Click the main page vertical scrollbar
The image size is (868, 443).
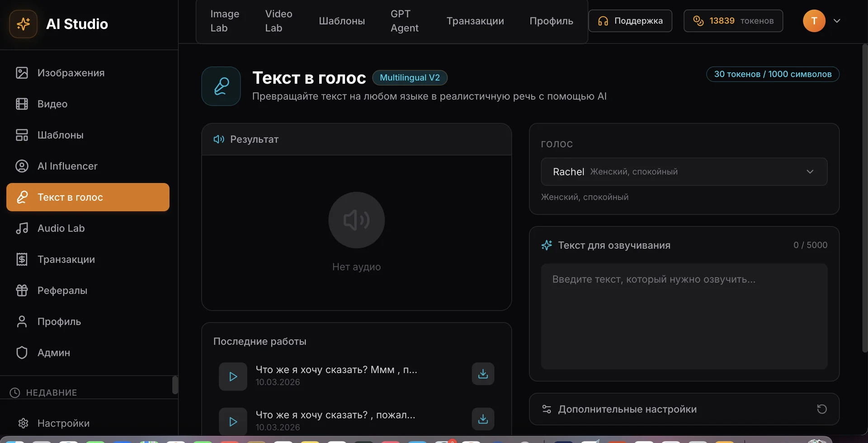(x=865, y=198)
